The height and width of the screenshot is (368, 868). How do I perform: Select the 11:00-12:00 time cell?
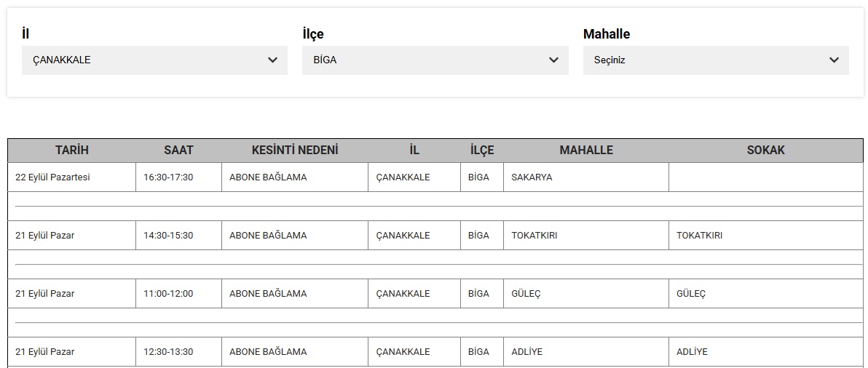179,293
